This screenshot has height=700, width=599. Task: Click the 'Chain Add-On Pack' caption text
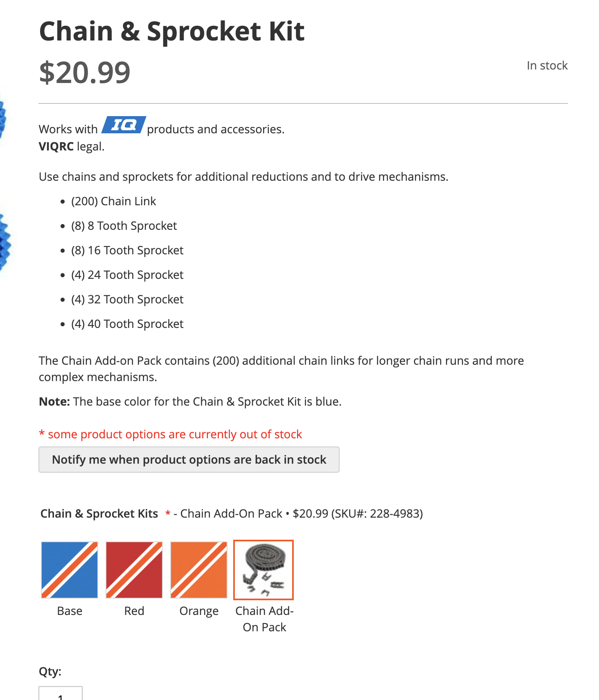click(264, 619)
